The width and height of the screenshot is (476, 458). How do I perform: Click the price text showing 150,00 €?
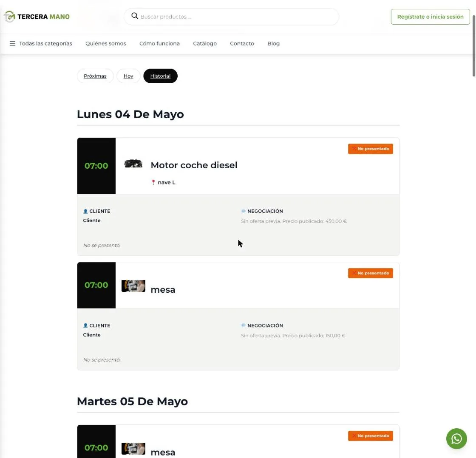click(335, 336)
